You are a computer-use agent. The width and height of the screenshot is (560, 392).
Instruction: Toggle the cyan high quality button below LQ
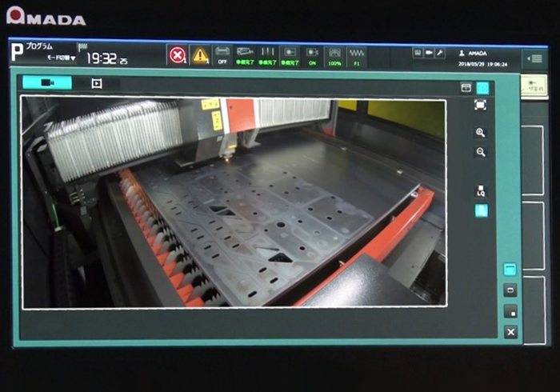(481, 210)
